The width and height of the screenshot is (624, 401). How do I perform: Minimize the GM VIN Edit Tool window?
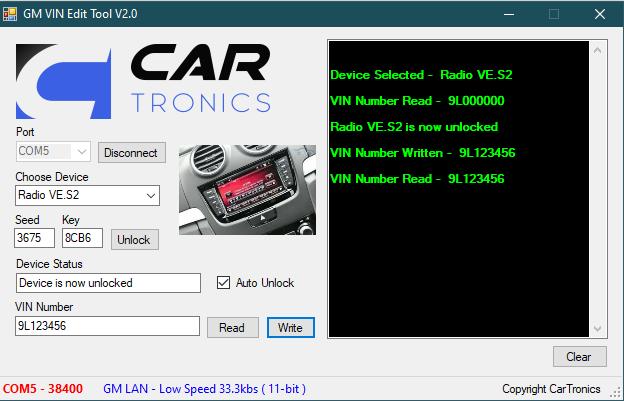tap(509, 14)
